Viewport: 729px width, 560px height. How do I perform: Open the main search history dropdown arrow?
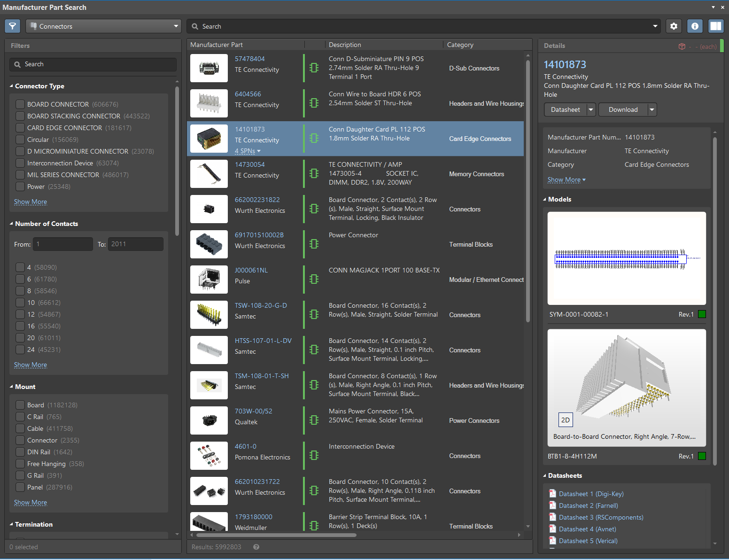pos(655,26)
